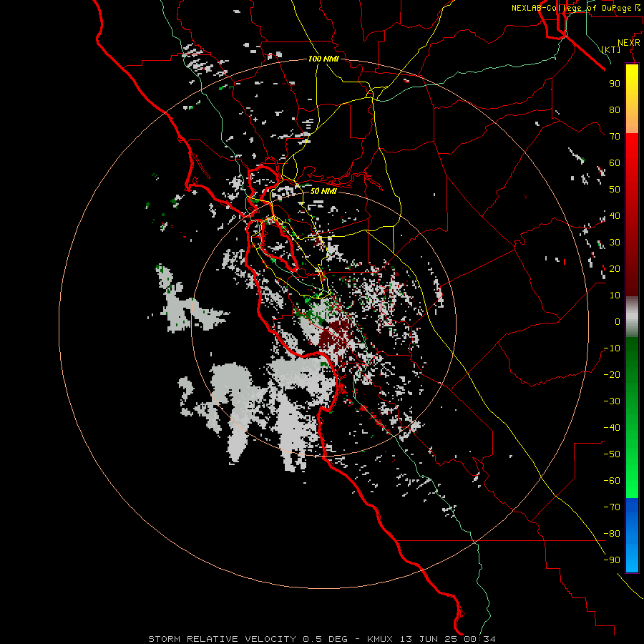Click the 100 NMI range ring label
The image size is (644, 644).
323,59
